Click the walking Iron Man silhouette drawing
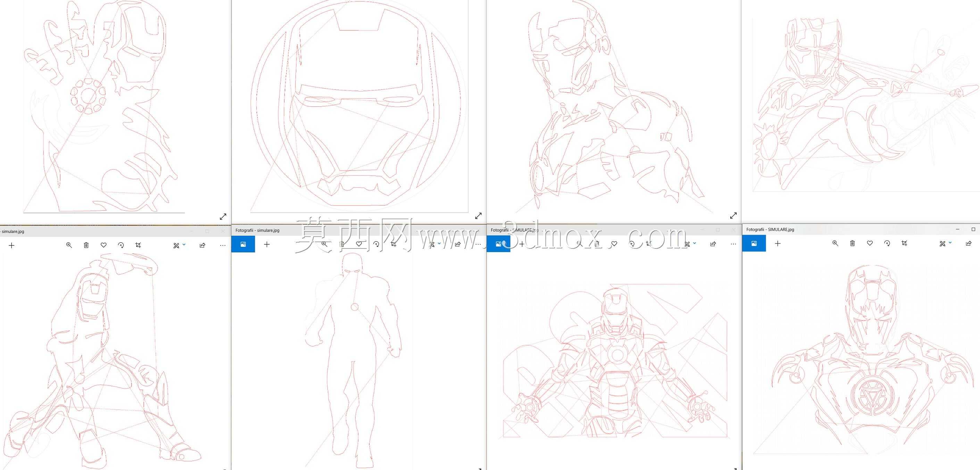This screenshot has width=980, height=470. (x=353, y=361)
